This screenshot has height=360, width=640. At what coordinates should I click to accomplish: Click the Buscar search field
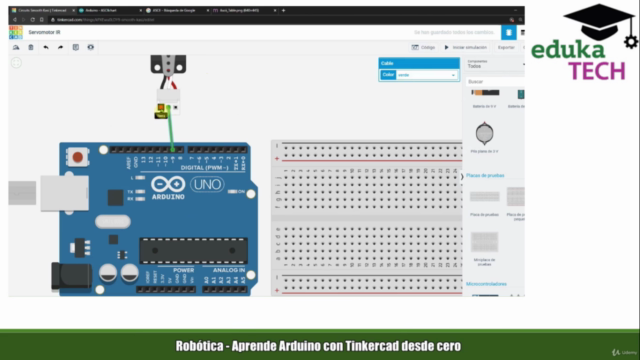coord(496,82)
